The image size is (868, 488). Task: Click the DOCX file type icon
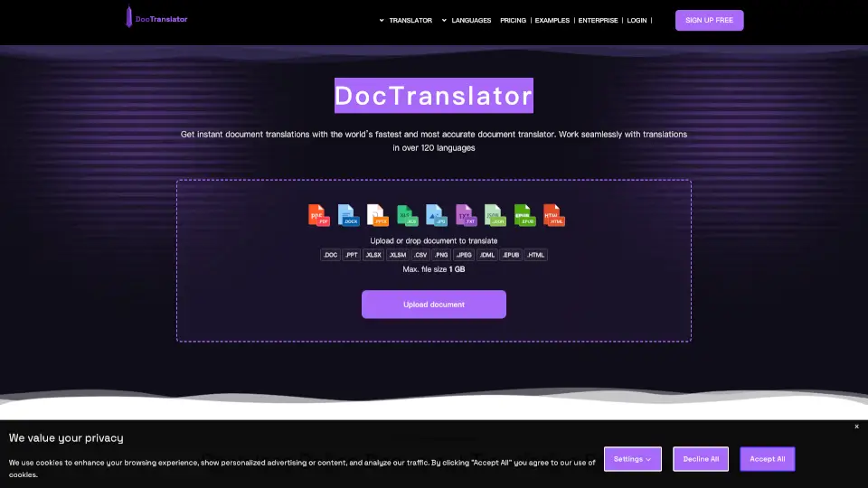click(x=348, y=215)
